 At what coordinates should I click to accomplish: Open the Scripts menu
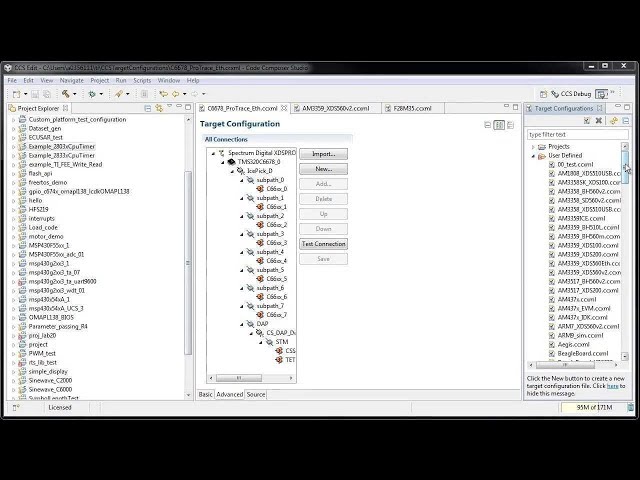click(142, 80)
